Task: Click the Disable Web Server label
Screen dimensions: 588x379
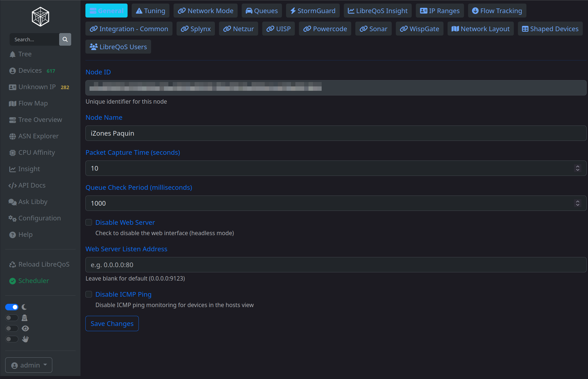Action: click(x=125, y=222)
